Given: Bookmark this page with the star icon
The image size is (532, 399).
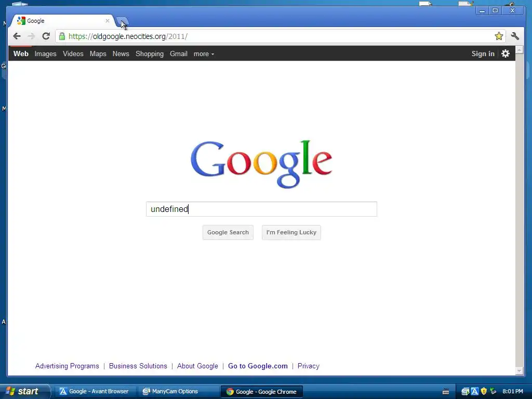Looking at the screenshot, I should point(499,36).
